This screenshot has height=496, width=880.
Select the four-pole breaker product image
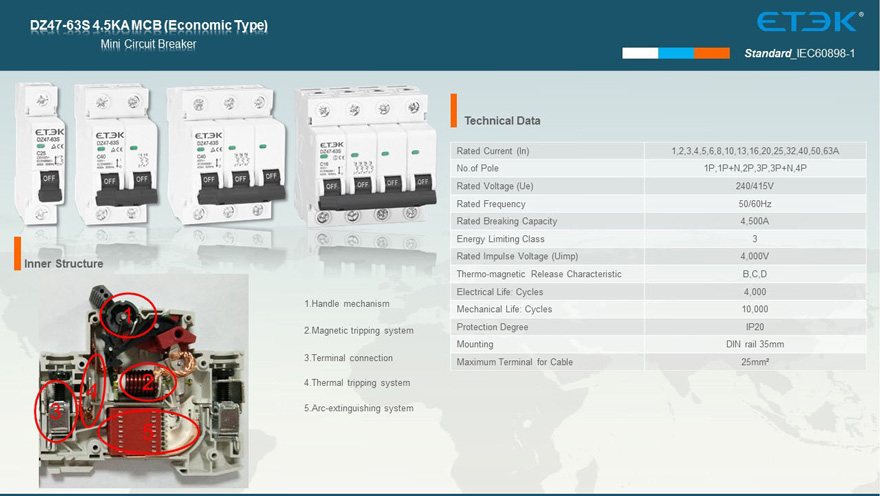[x=365, y=157]
